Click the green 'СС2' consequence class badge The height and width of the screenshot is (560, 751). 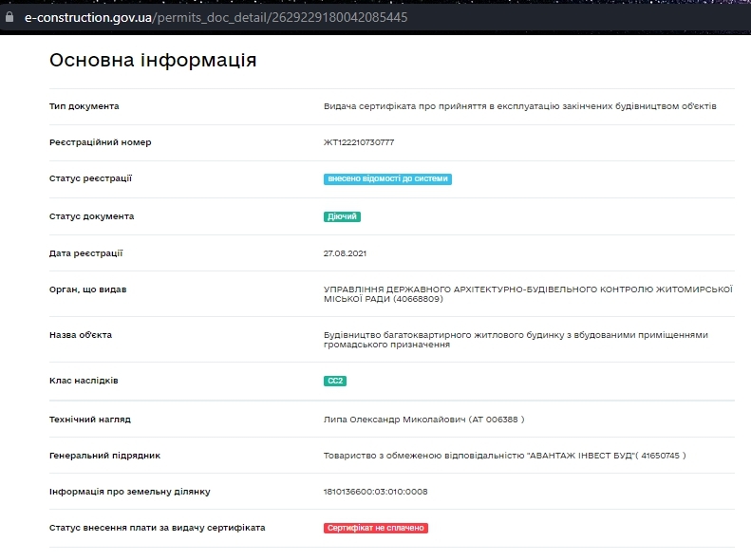[x=335, y=381]
